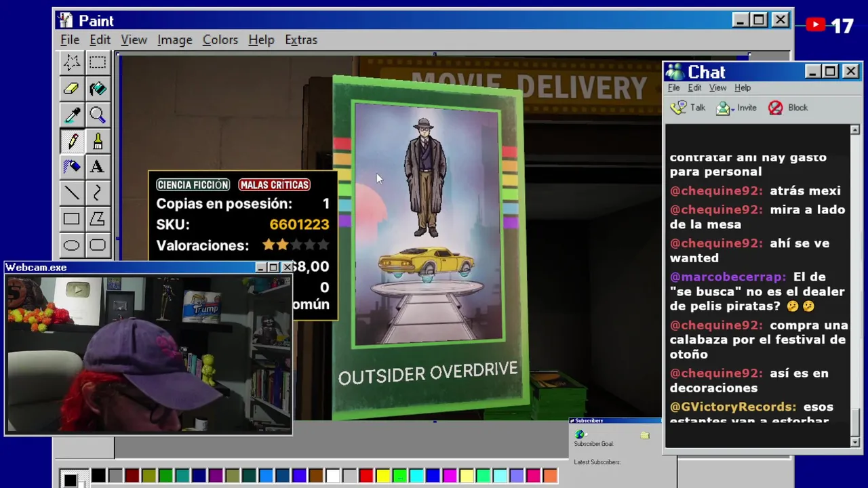This screenshot has width=868, height=488.
Task: Pick the yellow color swatch
Action: [x=382, y=476]
